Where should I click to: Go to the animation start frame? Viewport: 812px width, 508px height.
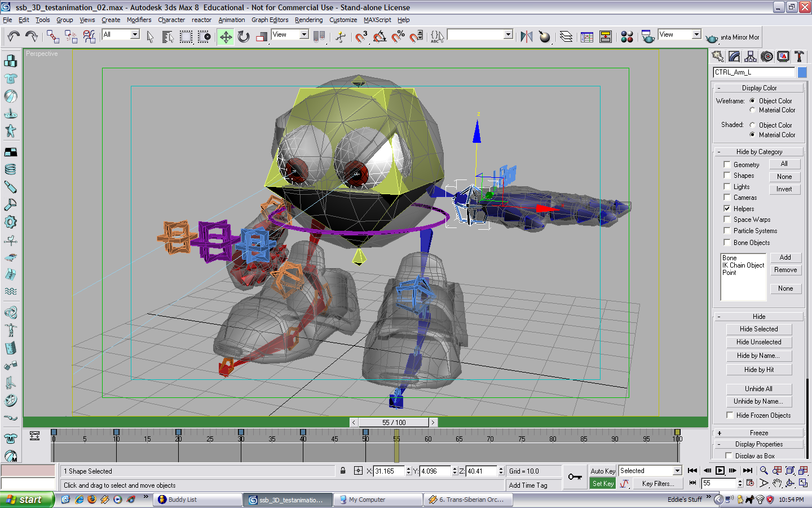pyautogui.click(x=692, y=471)
